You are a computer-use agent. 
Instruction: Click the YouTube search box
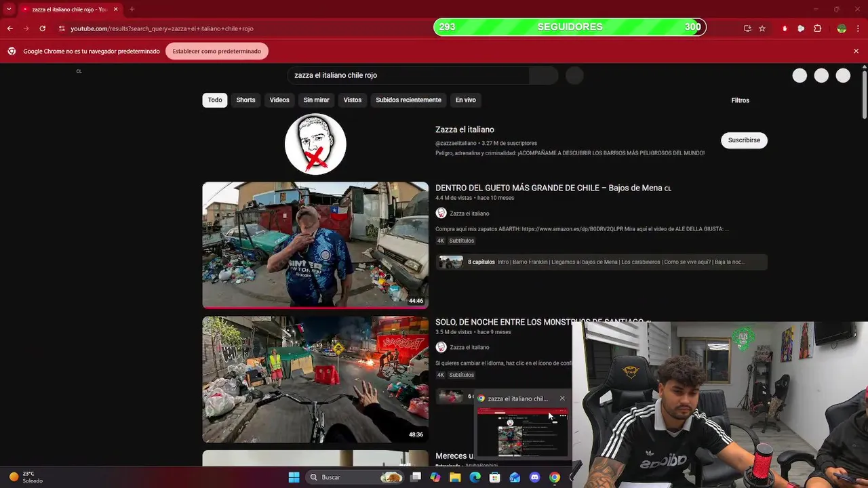408,75
